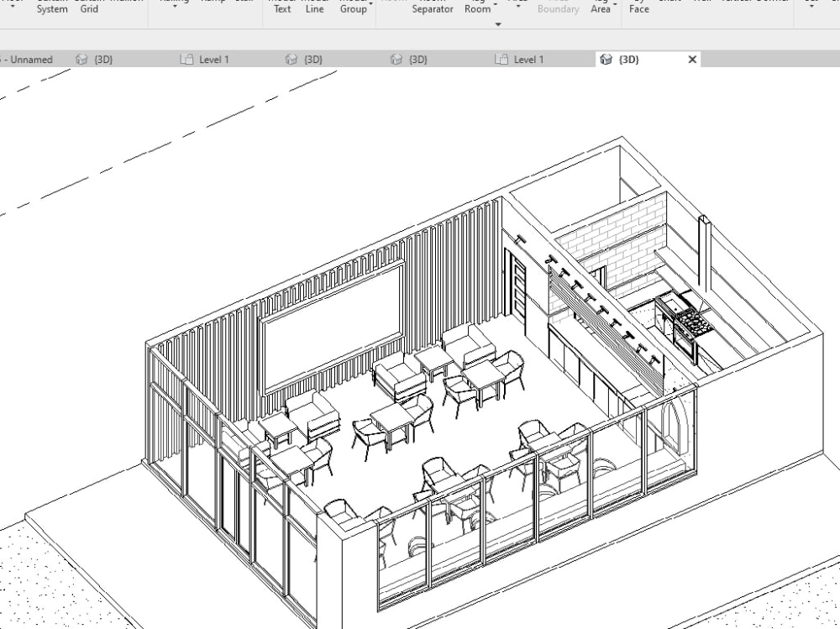Select the Room Separator tool

(432, 7)
